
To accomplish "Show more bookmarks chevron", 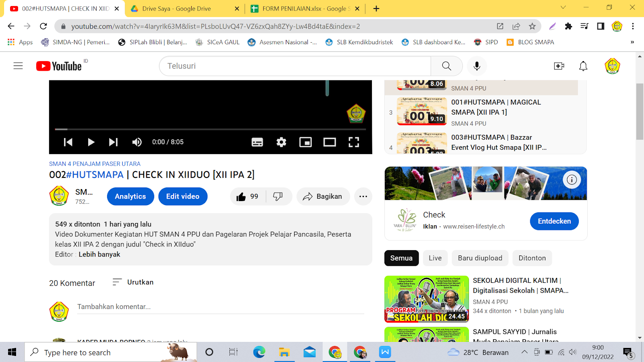I will [x=632, y=42].
